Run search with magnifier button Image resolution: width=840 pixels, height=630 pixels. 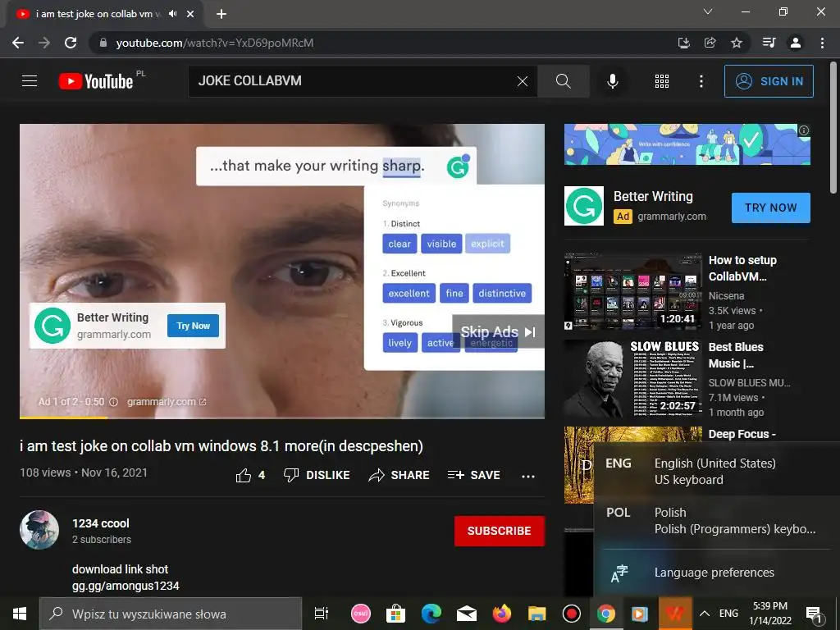[563, 81]
